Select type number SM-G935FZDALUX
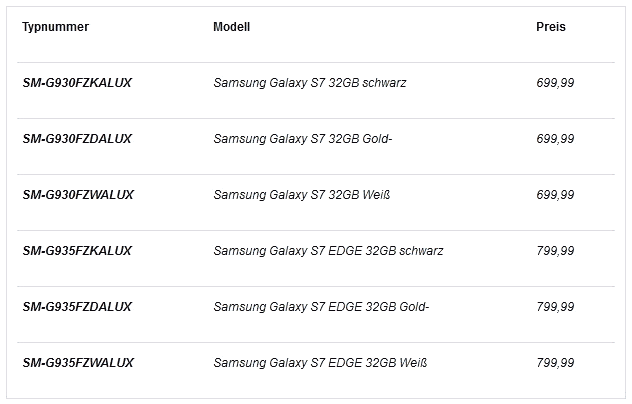Screen dimensions: 632x404 [77, 307]
